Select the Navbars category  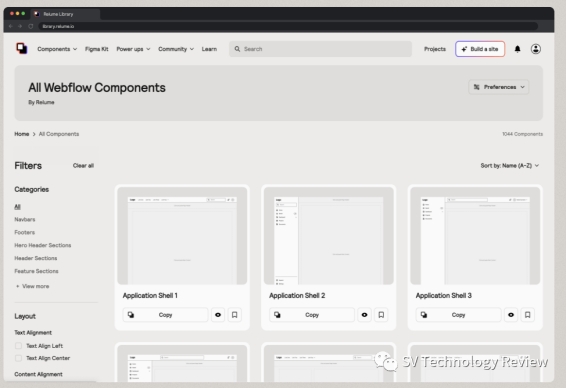[25, 219]
